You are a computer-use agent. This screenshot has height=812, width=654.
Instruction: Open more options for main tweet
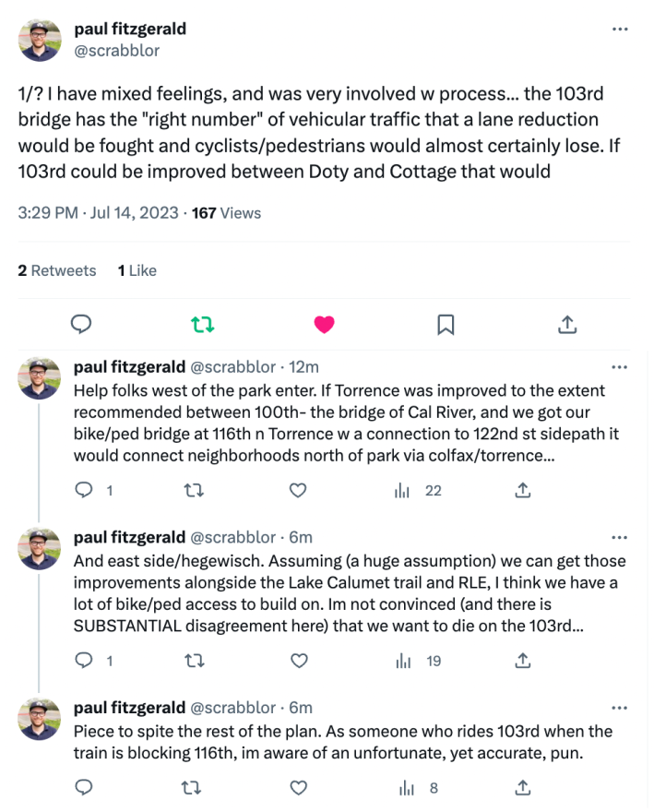pyautogui.click(x=620, y=30)
